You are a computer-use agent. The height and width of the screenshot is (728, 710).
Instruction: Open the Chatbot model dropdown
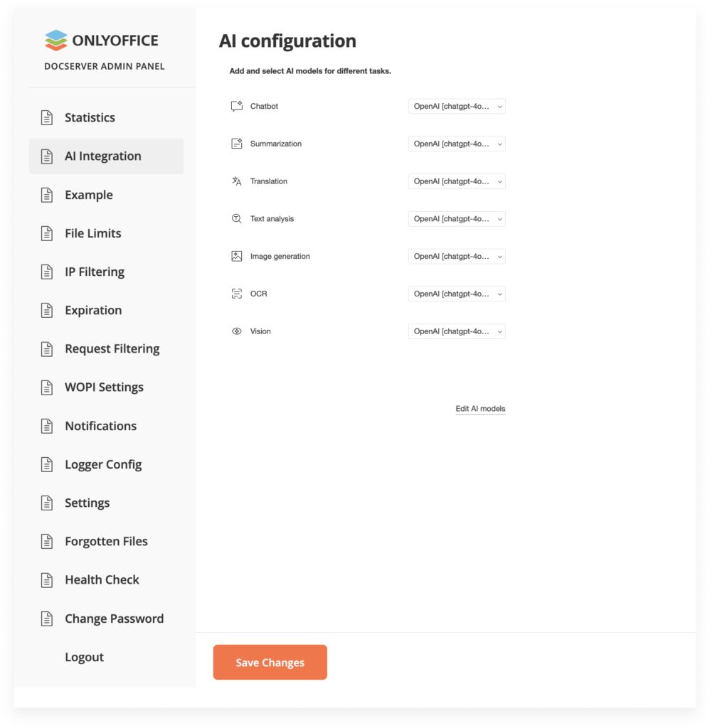tap(457, 107)
